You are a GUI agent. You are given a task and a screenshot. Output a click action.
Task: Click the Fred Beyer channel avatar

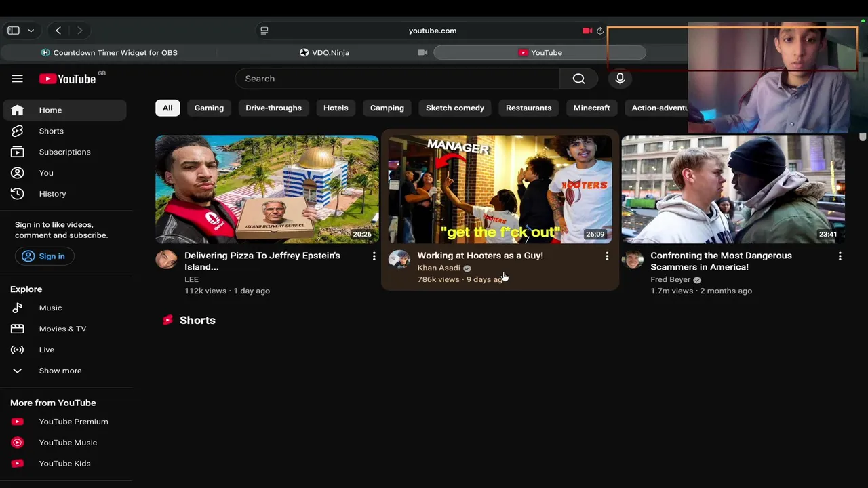pos(633,260)
